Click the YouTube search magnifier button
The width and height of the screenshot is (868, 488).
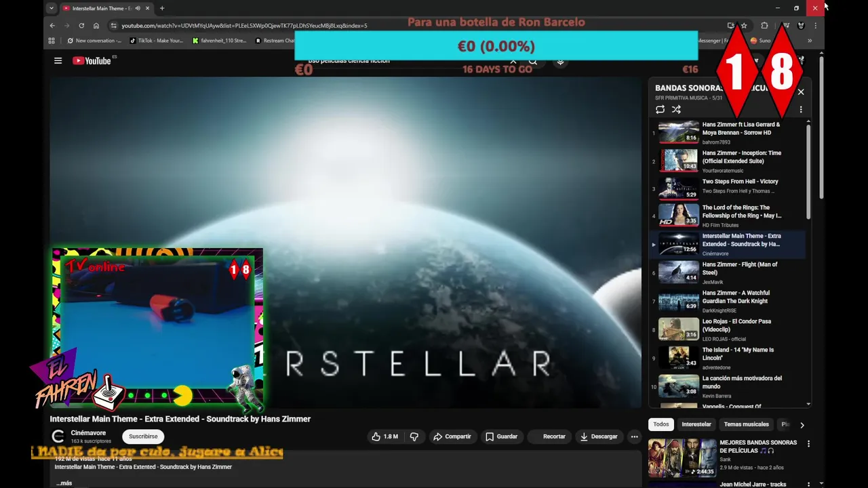click(x=533, y=61)
